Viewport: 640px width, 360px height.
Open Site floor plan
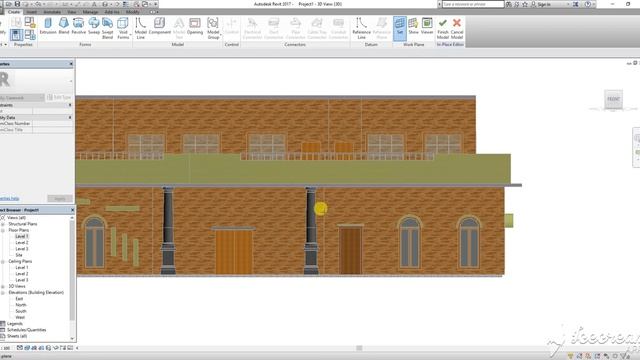click(19, 255)
